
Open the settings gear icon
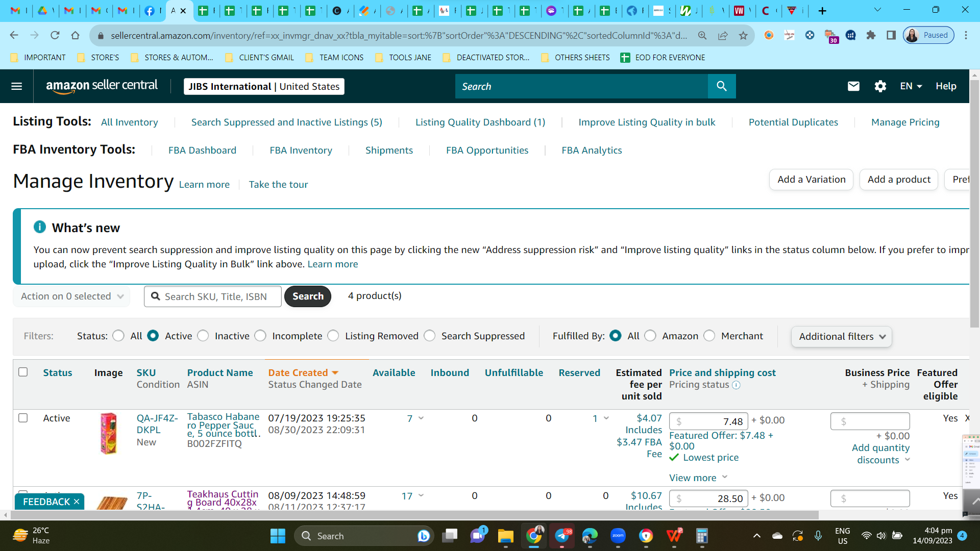click(880, 86)
